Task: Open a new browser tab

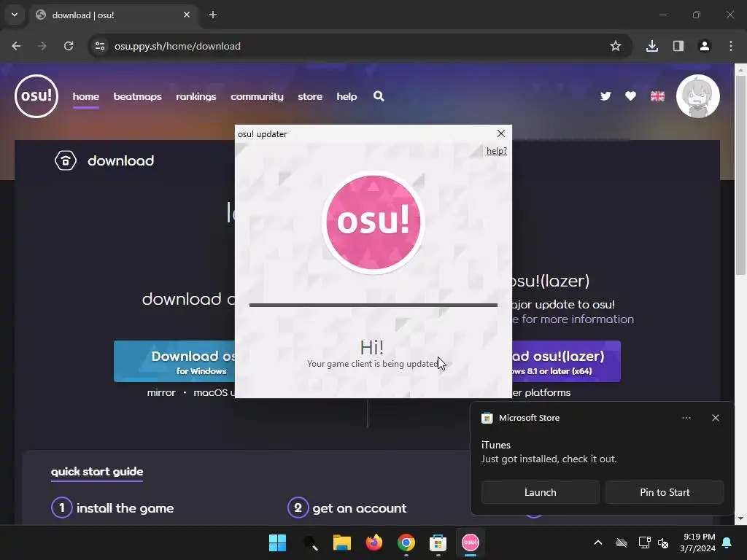Action: 213,15
